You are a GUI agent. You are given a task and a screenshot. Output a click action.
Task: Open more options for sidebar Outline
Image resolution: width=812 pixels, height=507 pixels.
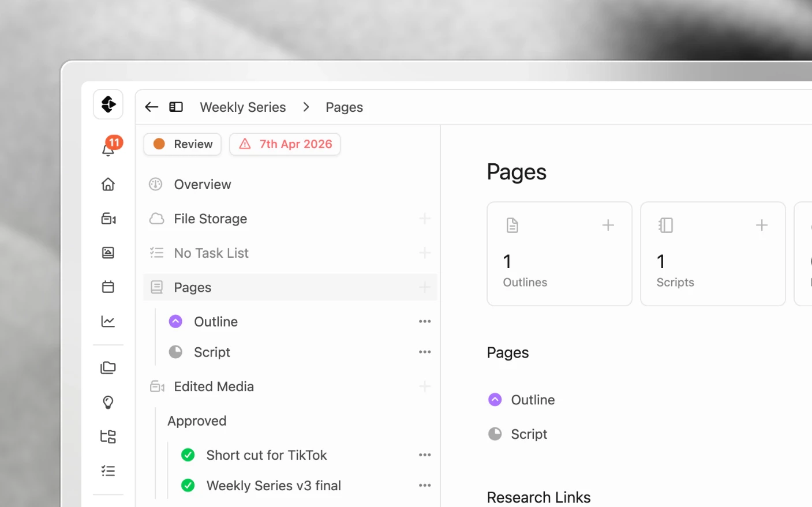pyautogui.click(x=425, y=321)
